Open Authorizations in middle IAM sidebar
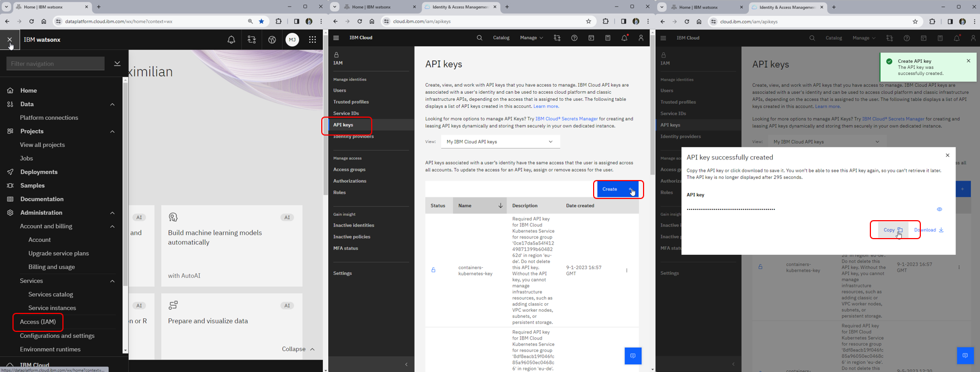The width and height of the screenshot is (980, 372). pos(350,181)
